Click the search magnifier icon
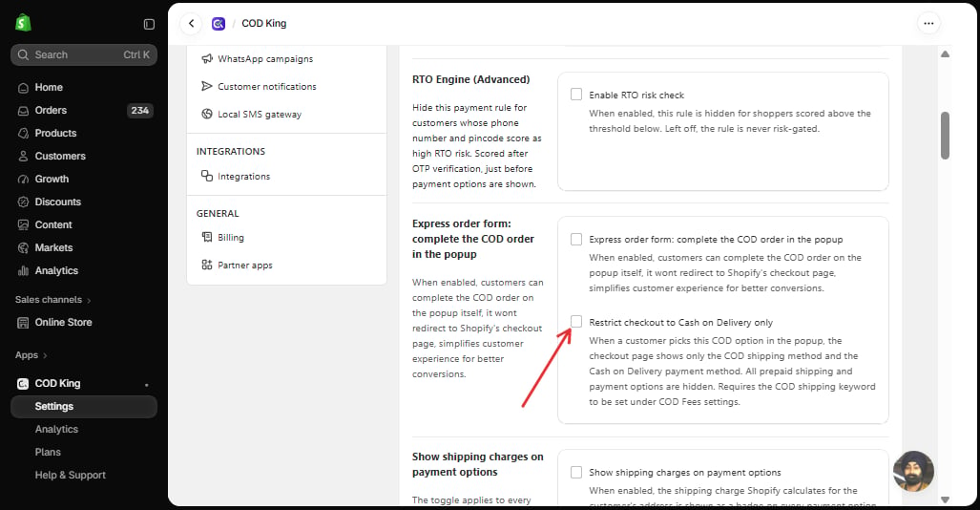The height and width of the screenshot is (510, 980). tap(23, 55)
